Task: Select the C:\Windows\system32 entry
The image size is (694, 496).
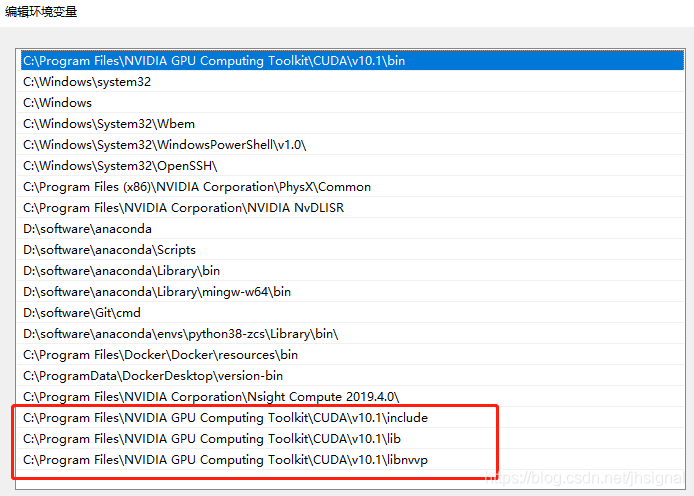Action: [87, 82]
